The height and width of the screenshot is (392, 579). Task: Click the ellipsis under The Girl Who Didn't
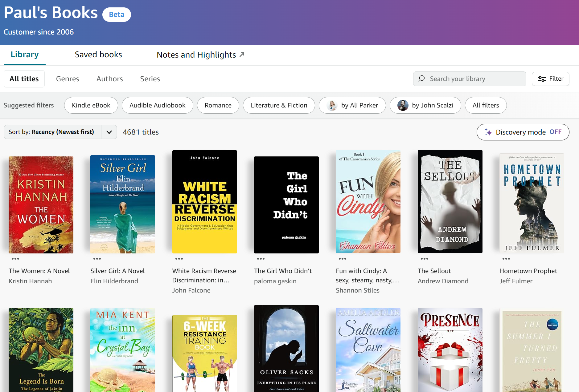pyautogui.click(x=261, y=259)
